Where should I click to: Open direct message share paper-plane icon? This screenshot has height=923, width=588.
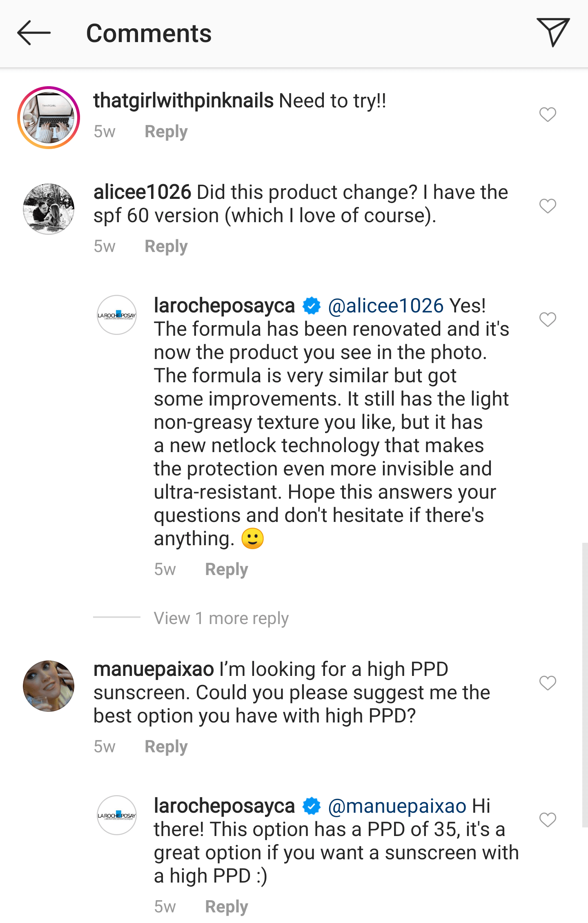[553, 32]
